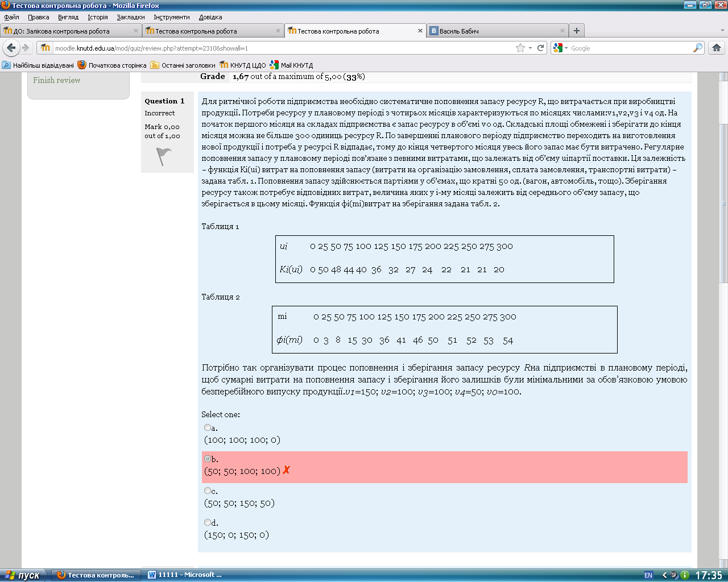Click the vertical page scrollbar thumb

(723, 203)
